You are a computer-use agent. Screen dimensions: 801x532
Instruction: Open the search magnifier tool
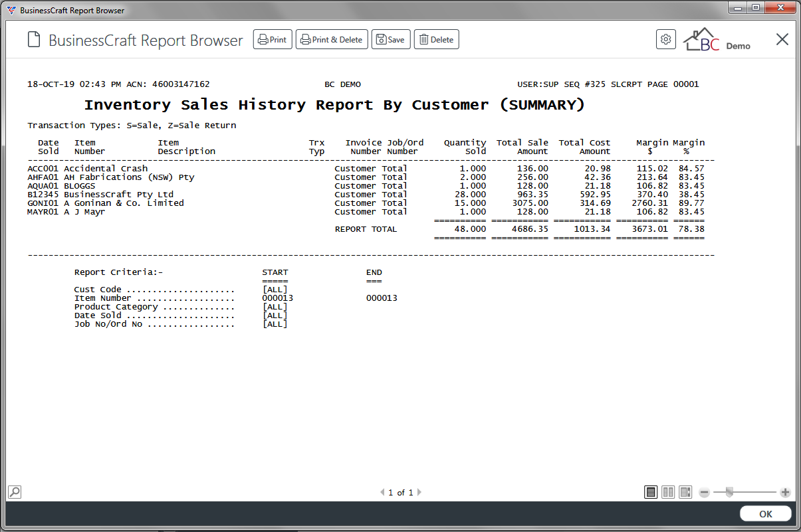click(14, 492)
